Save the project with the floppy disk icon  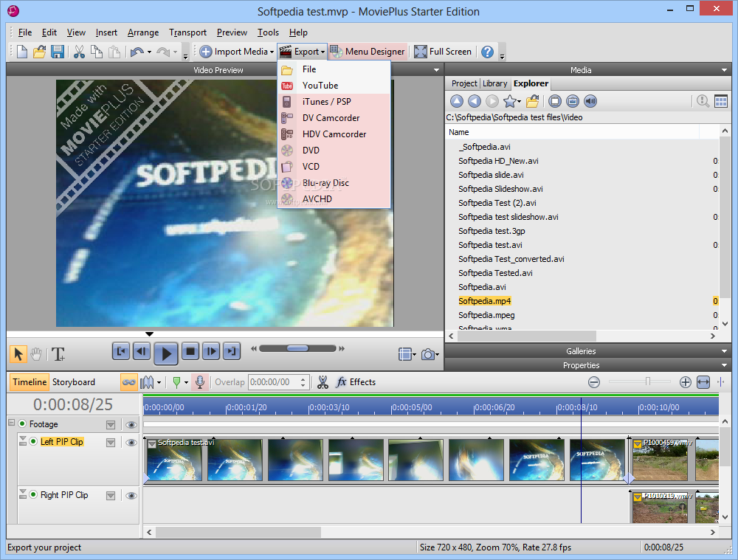58,52
